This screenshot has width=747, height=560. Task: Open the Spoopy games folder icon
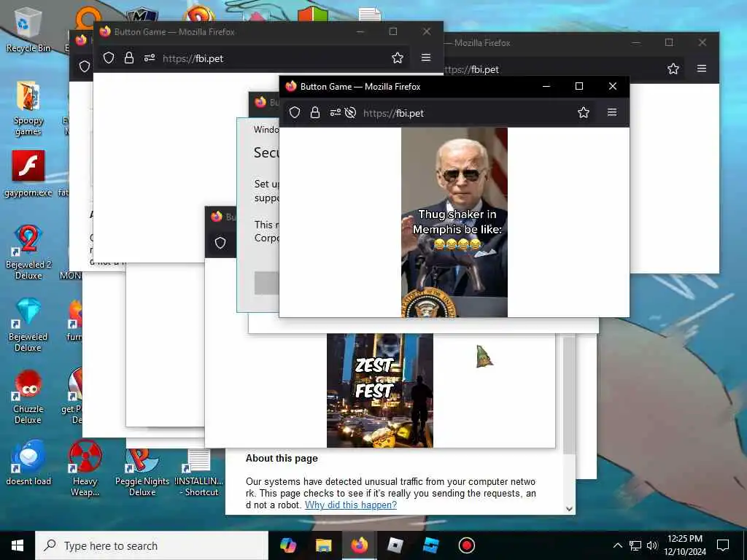[28, 107]
